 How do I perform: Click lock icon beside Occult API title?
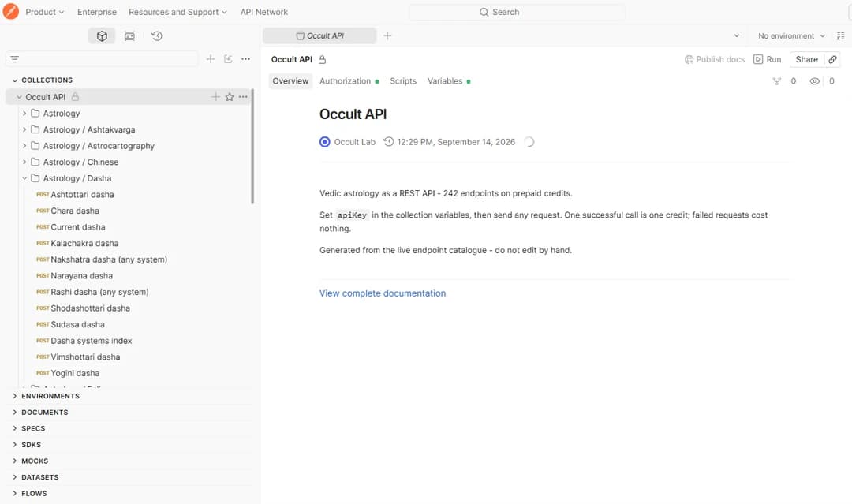pyautogui.click(x=322, y=59)
